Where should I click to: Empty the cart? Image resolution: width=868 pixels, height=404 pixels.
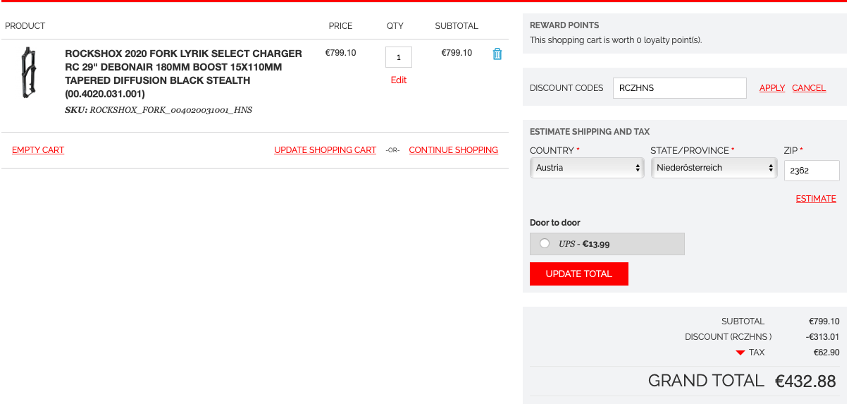coord(38,150)
